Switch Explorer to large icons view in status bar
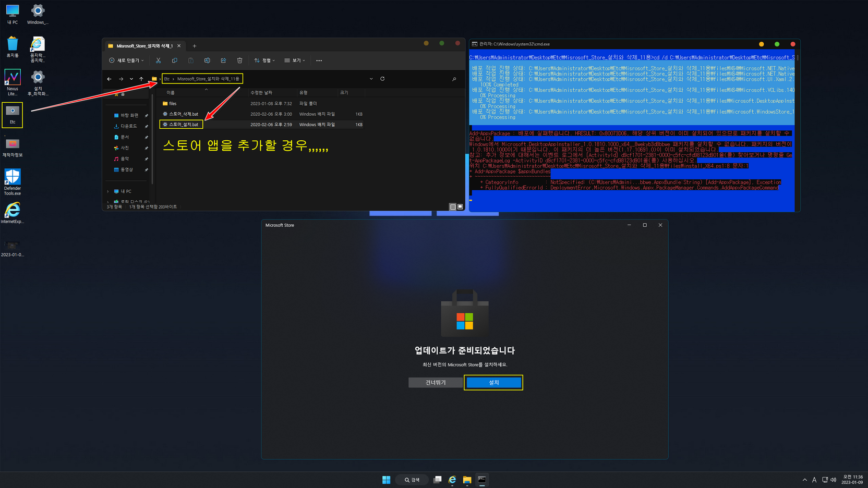The width and height of the screenshot is (868, 488). tap(460, 207)
